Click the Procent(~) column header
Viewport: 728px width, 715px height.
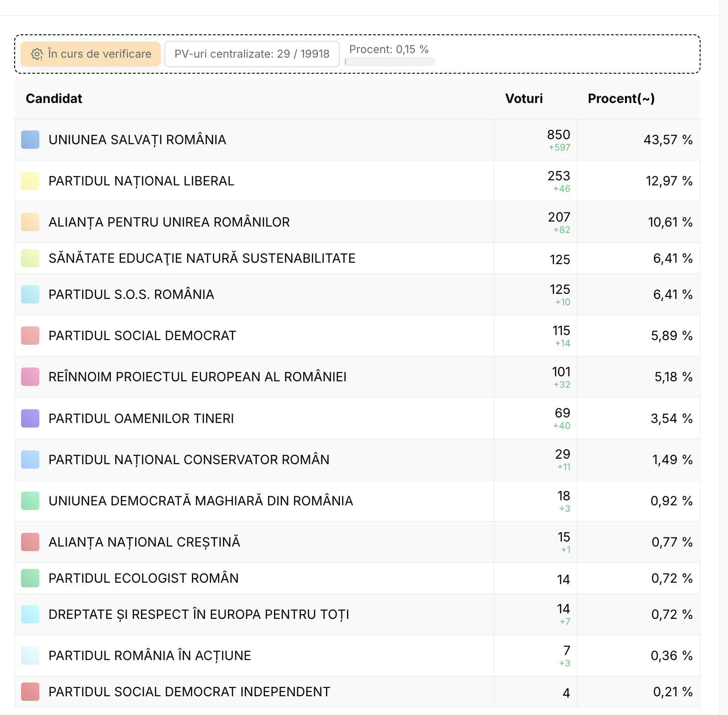click(x=621, y=98)
